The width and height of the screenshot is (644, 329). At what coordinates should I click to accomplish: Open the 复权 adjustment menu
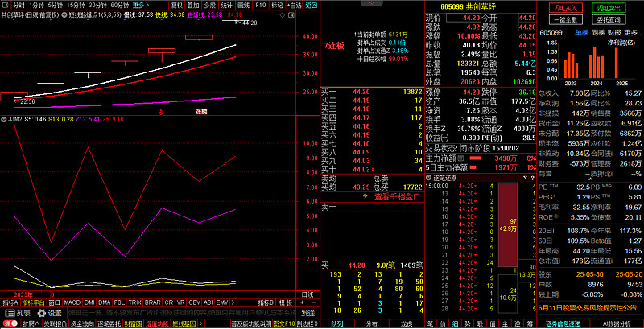176,6
